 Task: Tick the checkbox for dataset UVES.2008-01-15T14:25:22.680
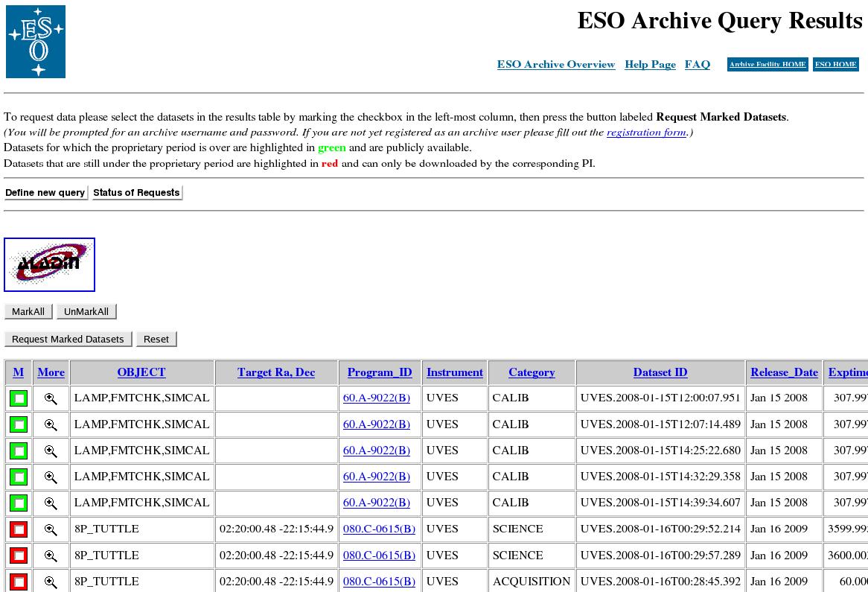click(x=19, y=451)
